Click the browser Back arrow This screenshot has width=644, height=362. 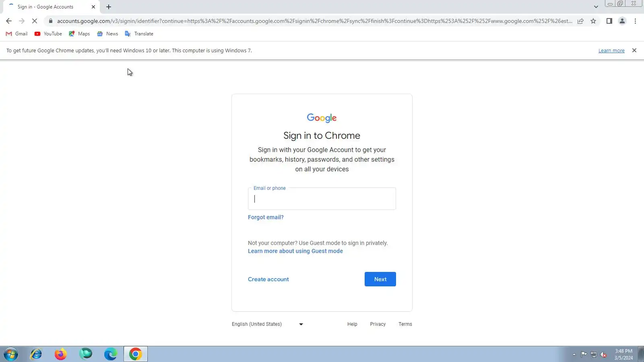(9, 21)
